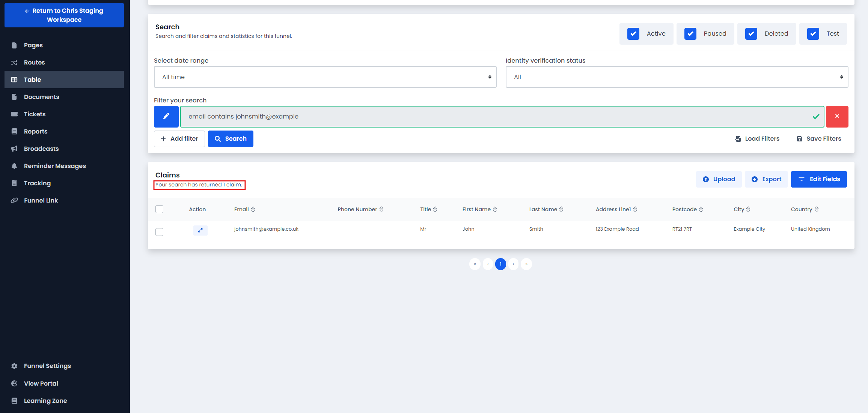This screenshot has height=413, width=868.
Task: Click the filter search input field
Action: click(501, 116)
